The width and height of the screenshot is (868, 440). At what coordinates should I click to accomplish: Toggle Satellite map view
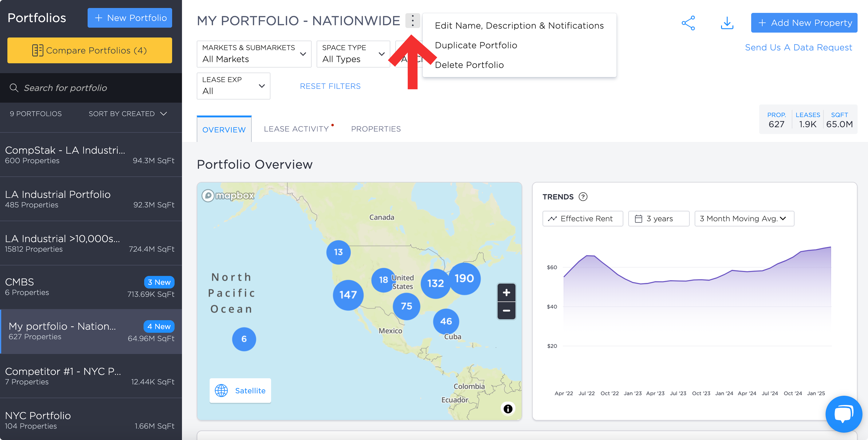pos(240,391)
